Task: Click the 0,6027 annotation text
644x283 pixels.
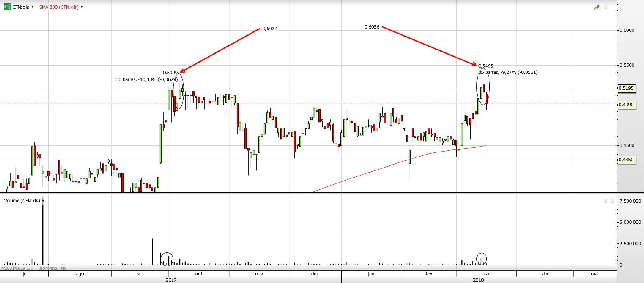Action: [x=270, y=29]
